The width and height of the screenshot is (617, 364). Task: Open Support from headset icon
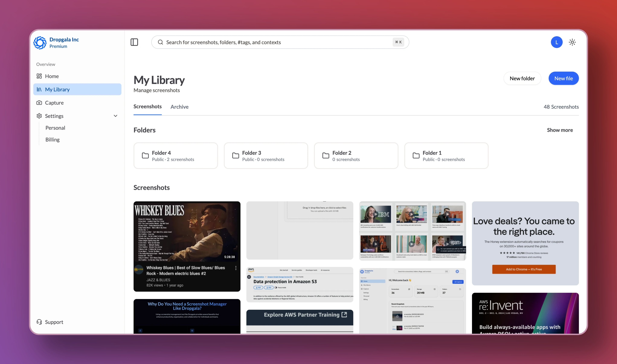click(39, 322)
